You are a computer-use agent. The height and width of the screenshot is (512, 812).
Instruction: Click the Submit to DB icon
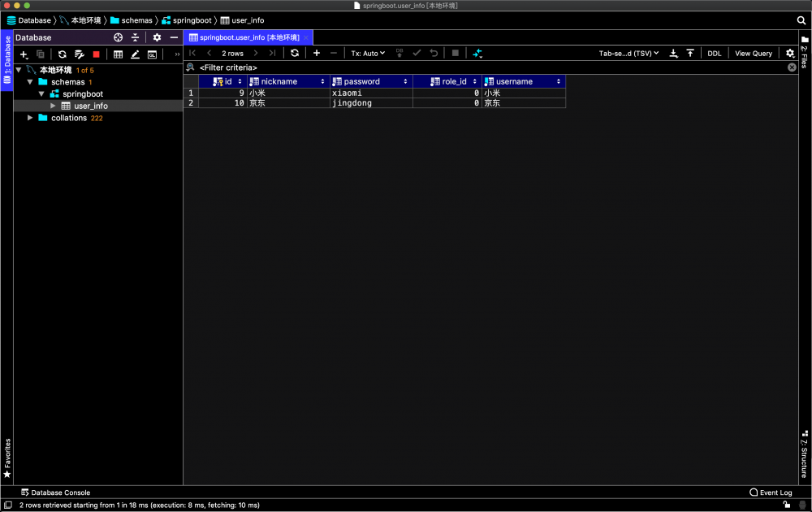[400, 53]
